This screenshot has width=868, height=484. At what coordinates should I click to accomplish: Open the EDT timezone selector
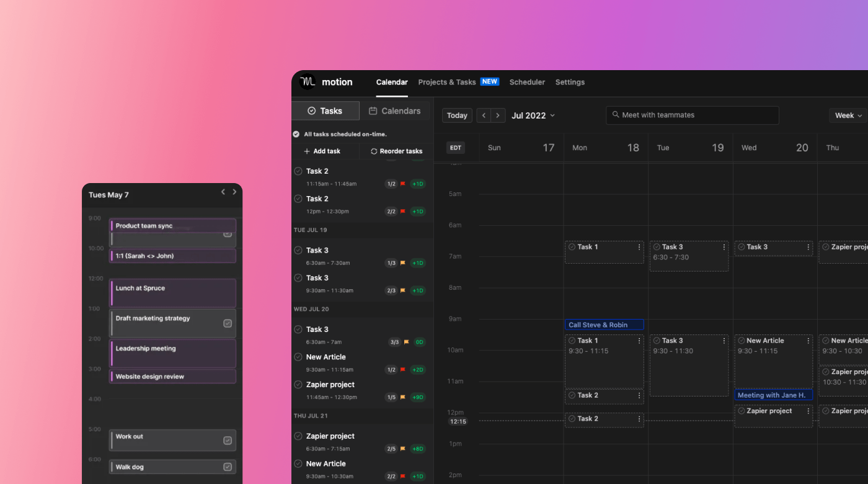pyautogui.click(x=456, y=148)
